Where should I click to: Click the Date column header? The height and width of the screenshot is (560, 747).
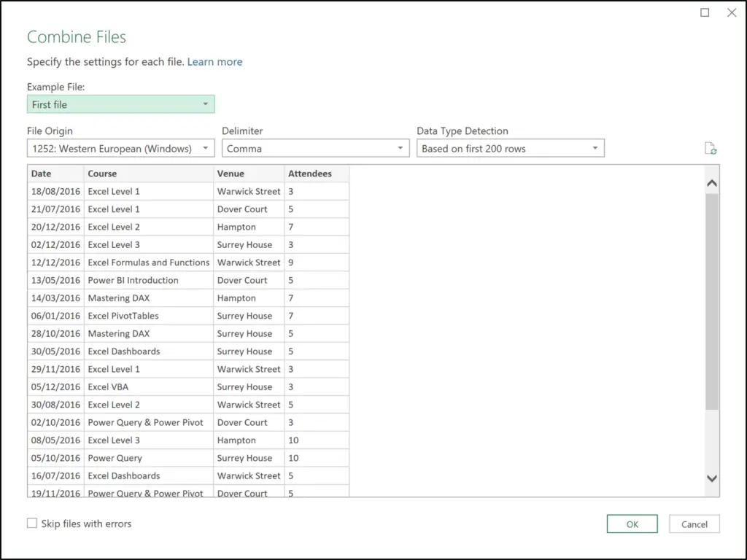click(x=55, y=174)
